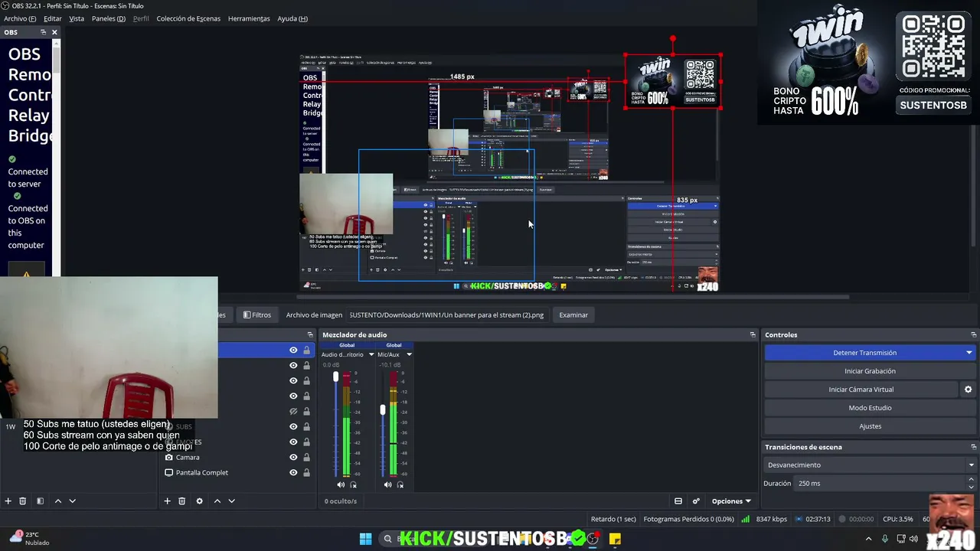Image resolution: width=980 pixels, height=551 pixels.
Task: Open the Colección de Escenas menu
Action: [x=188, y=18]
